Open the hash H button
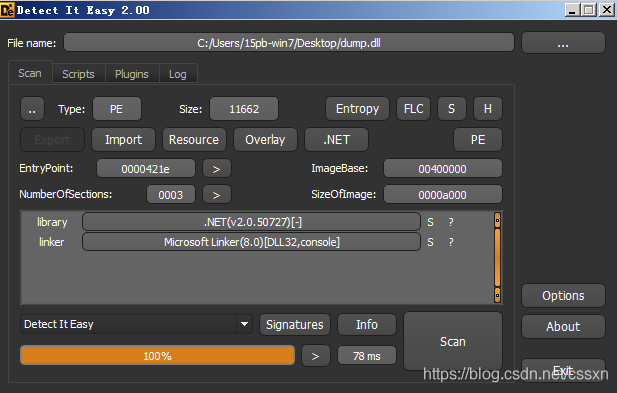The width and height of the screenshot is (618, 393). click(x=488, y=109)
